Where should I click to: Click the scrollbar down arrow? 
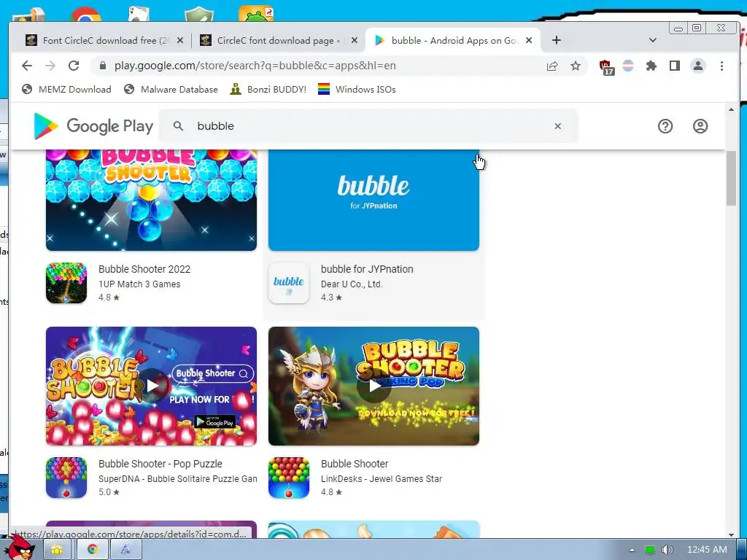point(731,534)
